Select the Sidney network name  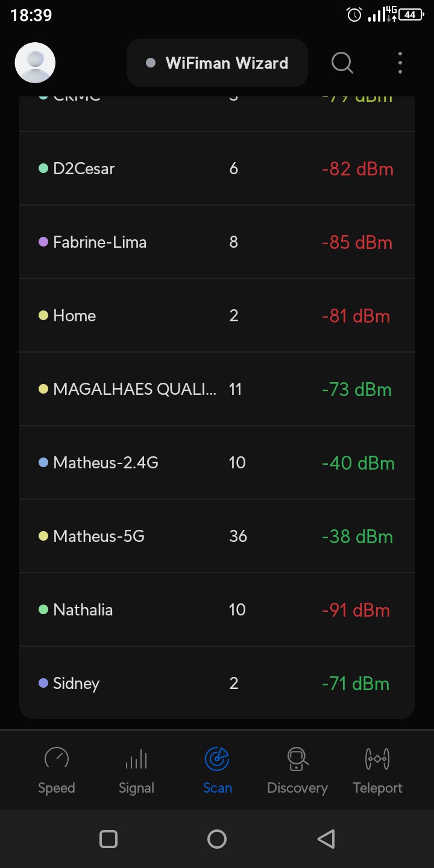(76, 683)
